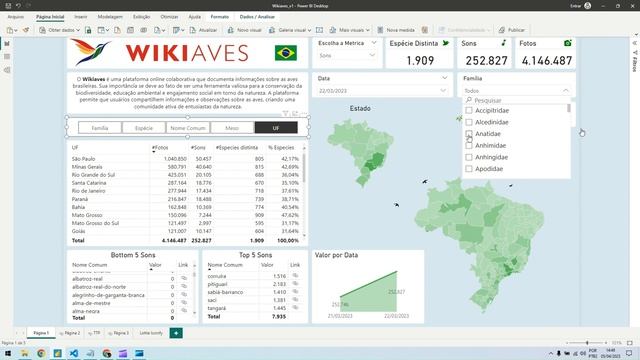Click the Publicar button
The width and height of the screenshot is (640, 360).
tap(512, 30)
